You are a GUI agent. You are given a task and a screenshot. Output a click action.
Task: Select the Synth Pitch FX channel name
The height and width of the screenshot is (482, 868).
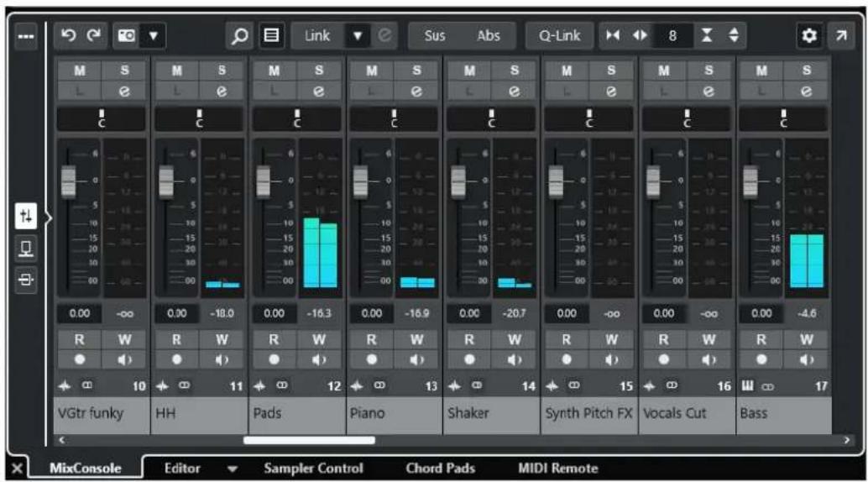pos(588,413)
